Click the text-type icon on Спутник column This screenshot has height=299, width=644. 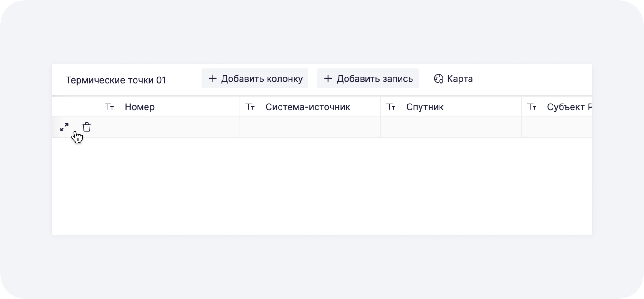392,107
